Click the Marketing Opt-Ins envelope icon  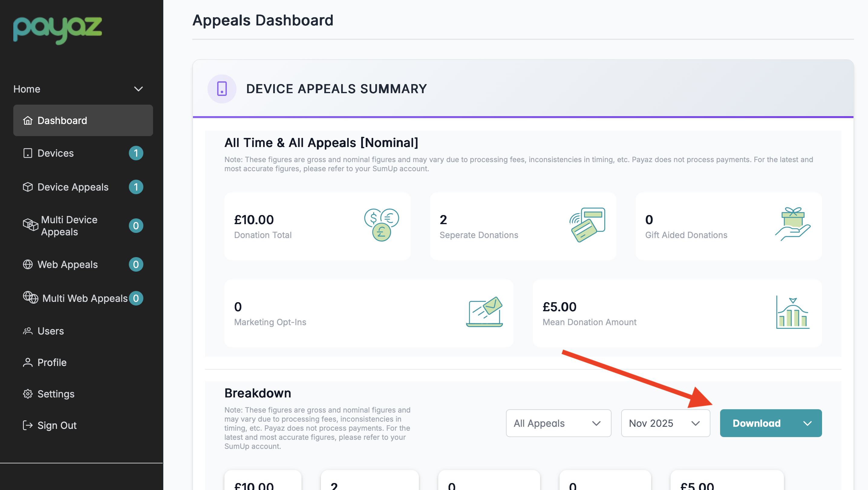coord(484,312)
